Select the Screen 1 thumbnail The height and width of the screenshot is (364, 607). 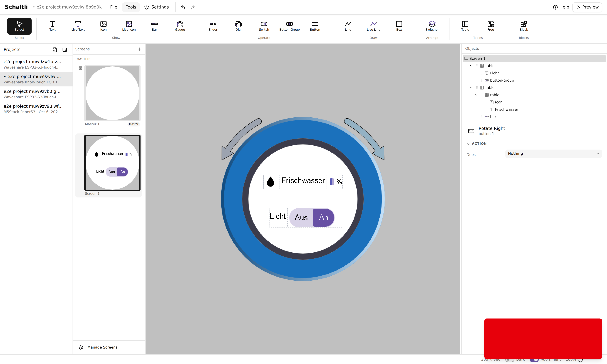click(x=112, y=163)
